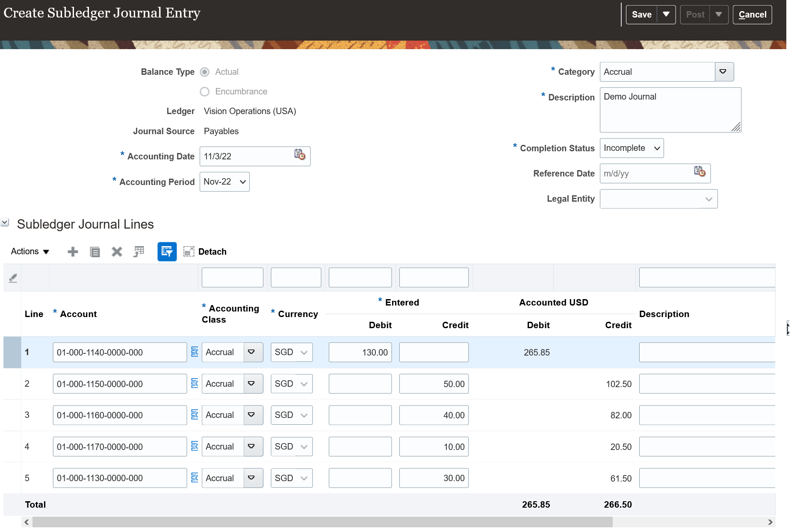Detach the journal lines table

189,252
